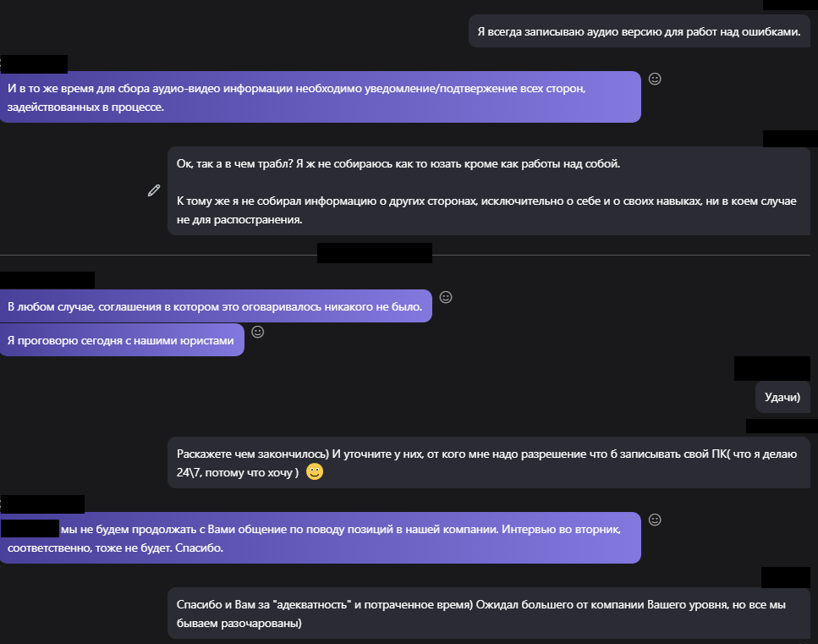
Task: React to "Я проговорю сегодня с нашими юристами"
Action: click(258, 332)
